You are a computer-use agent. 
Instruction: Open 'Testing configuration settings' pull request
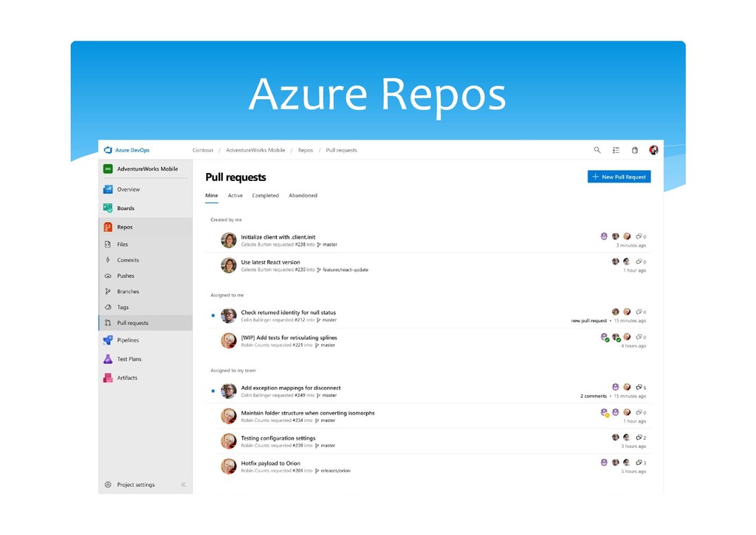(278, 437)
